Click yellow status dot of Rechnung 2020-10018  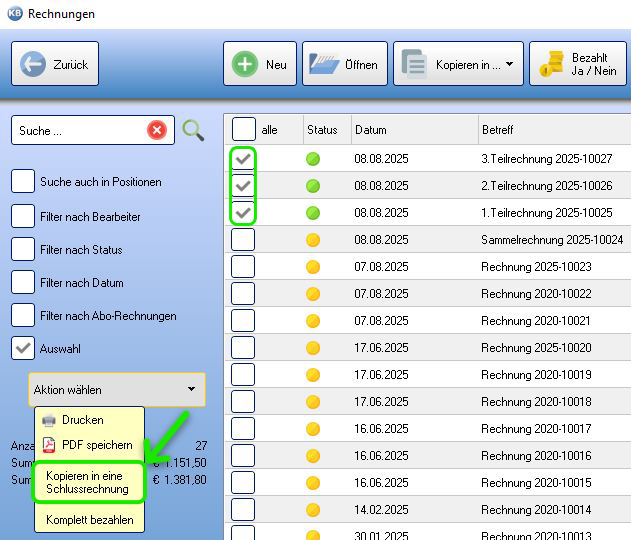pos(313,402)
